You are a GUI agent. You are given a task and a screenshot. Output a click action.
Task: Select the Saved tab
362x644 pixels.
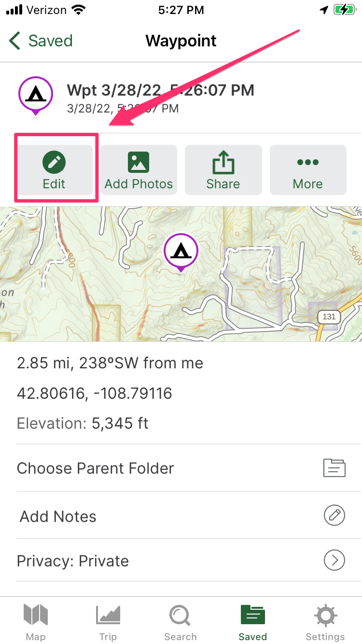coord(253,622)
